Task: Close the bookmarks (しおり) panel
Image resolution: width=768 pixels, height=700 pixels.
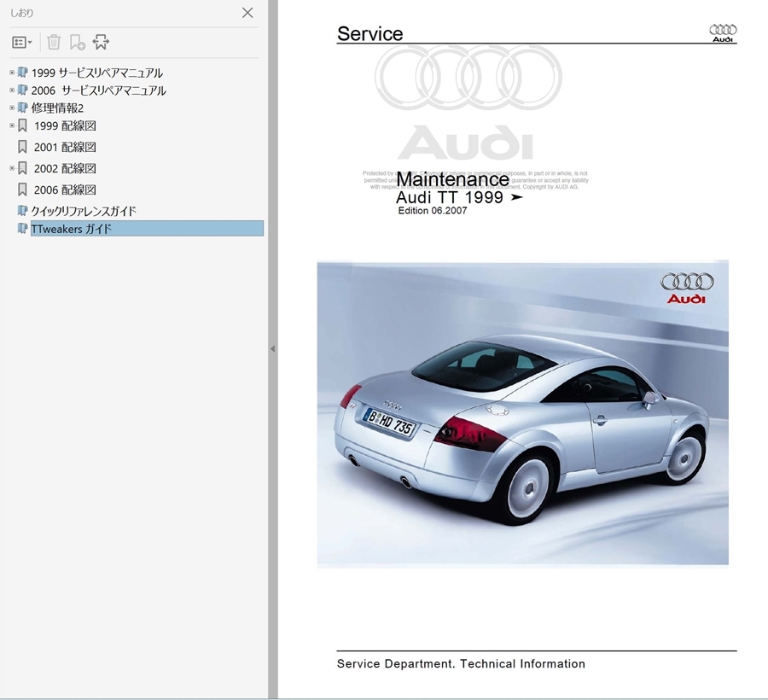Action: click(x=247, y=13)
